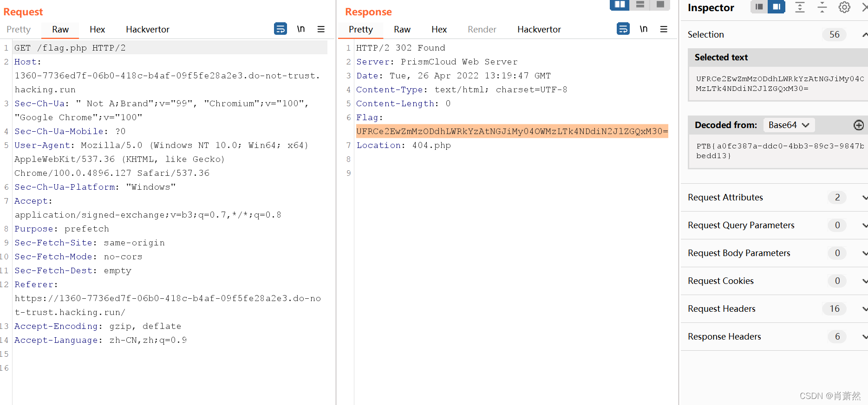Toggle show non-printable \n in Request panel
The height and width of the screenshot is (405, 868).
click(x=301, y=29)
